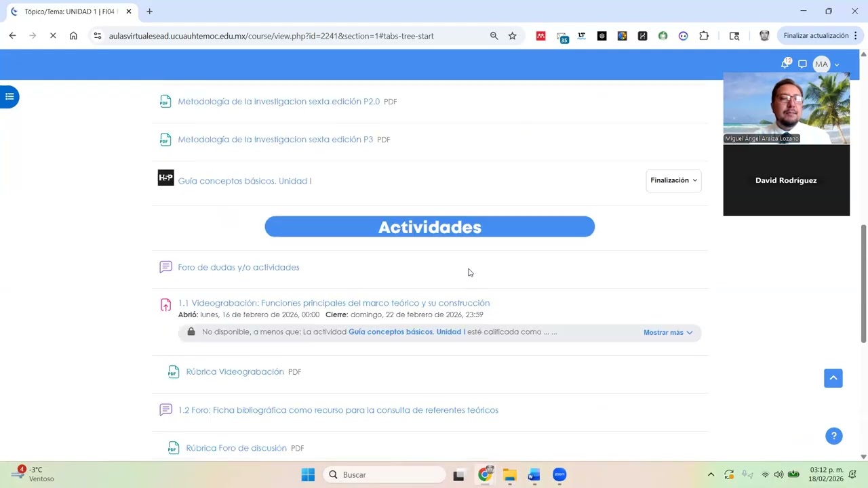868x488 pixels.
Task: Click the lock icon in restriction notice
Action: pyautogui.click(x=191, y=331)
